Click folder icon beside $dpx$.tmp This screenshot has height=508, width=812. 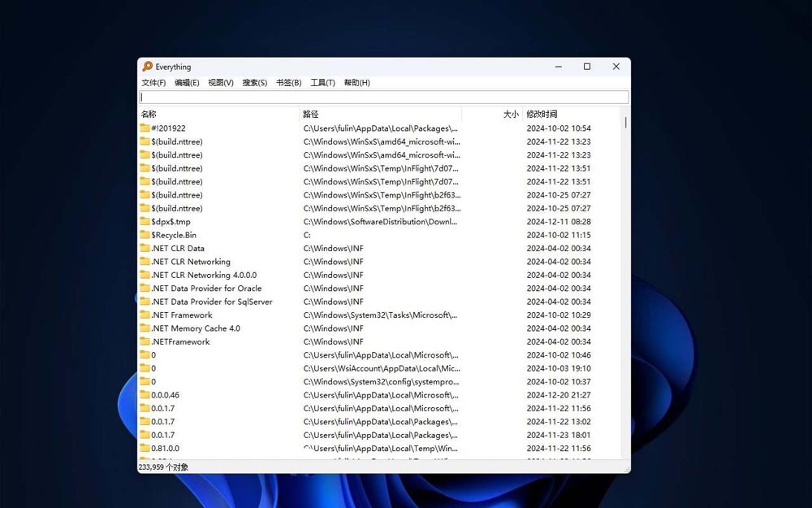[145, 221]
